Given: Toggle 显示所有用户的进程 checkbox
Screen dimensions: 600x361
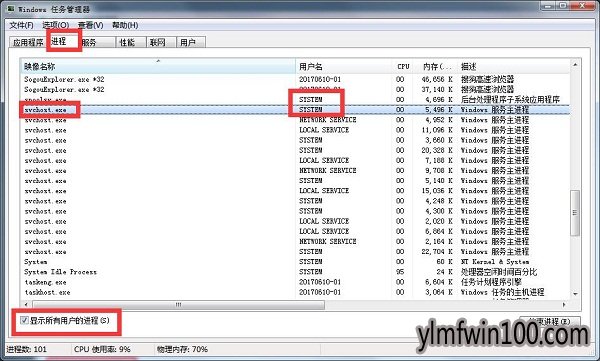Looking at the screenshot, I should (x=24, y=320).
